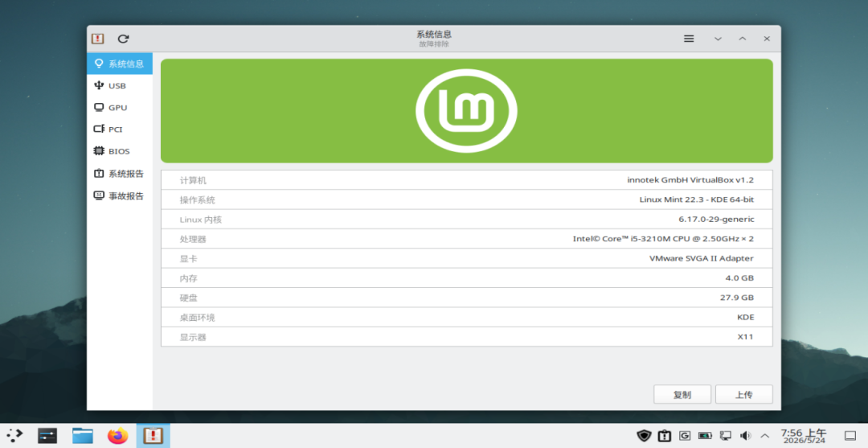
Task: Open the USB sidebar section
Action: click(120, 86)
